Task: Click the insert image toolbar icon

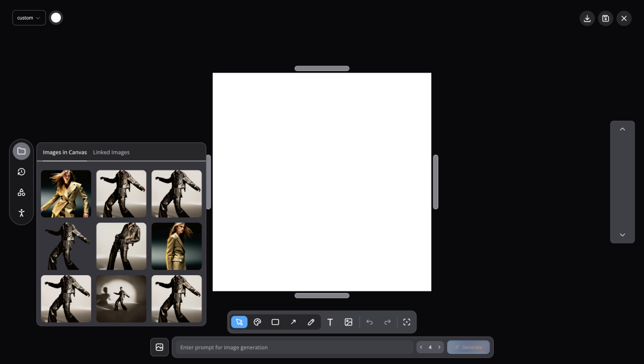Action: 348,322
